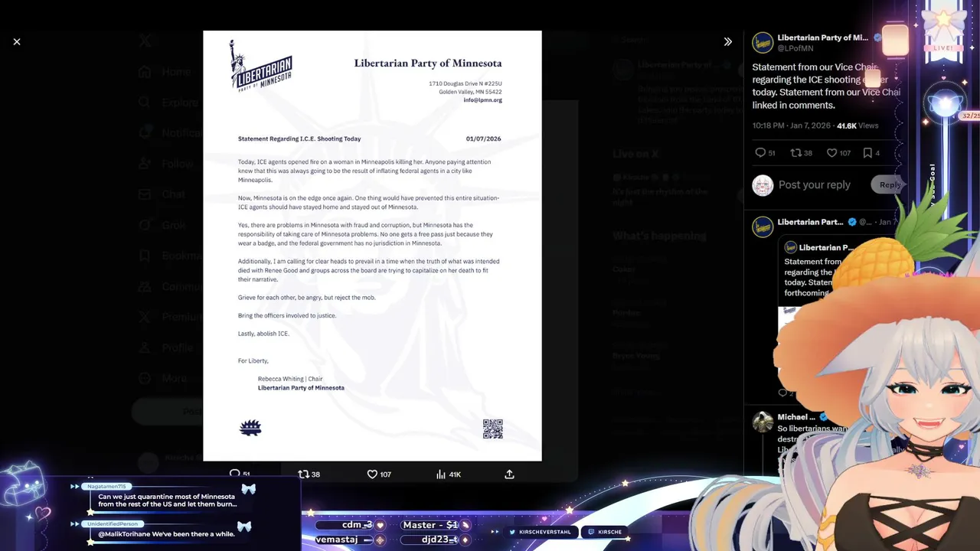Click 'Rebecca Whiting | Chair' signature line

click(290, 379)
